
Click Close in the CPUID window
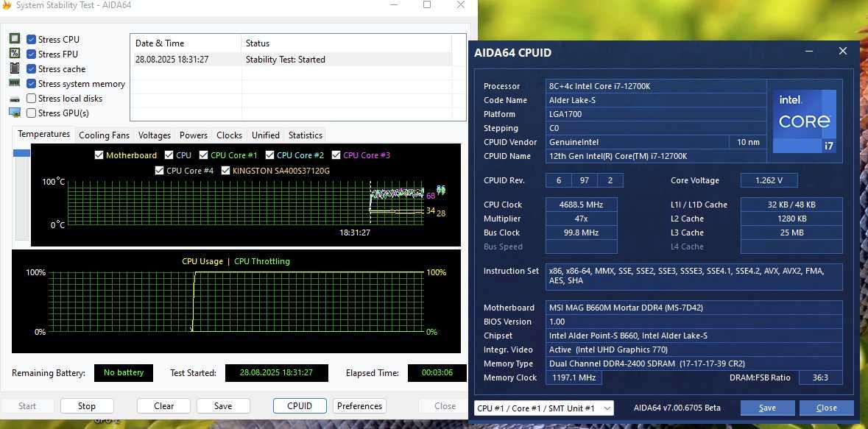coord(827,408)
